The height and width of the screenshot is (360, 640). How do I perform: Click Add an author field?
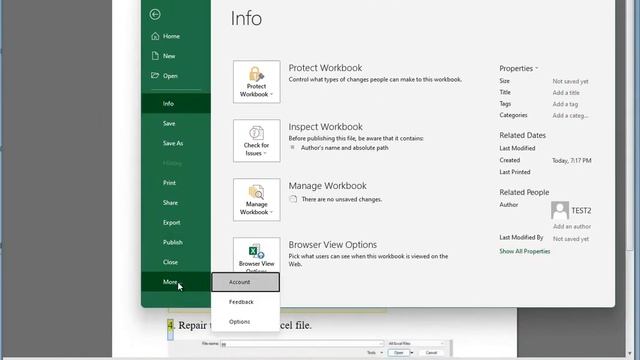pos(572,227)
